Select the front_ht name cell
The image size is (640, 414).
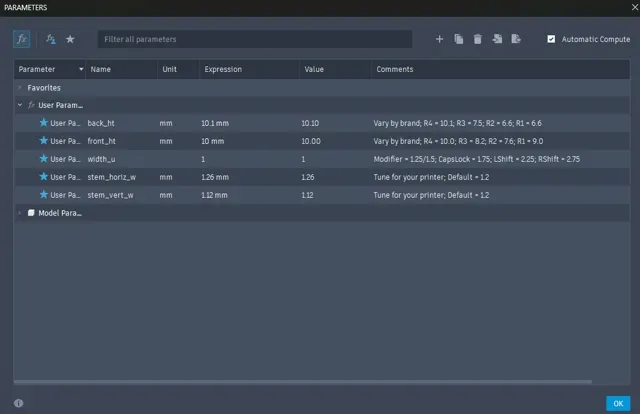click(102, 141)
